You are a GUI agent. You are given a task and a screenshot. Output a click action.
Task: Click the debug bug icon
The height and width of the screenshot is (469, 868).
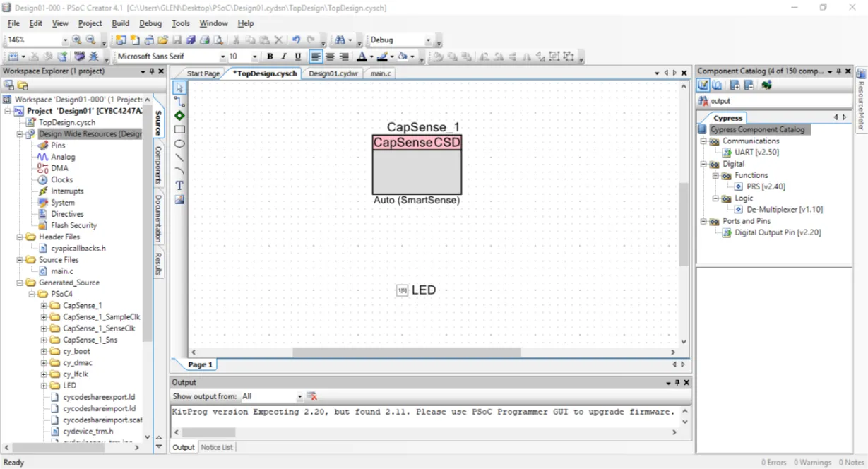(93, 57)
